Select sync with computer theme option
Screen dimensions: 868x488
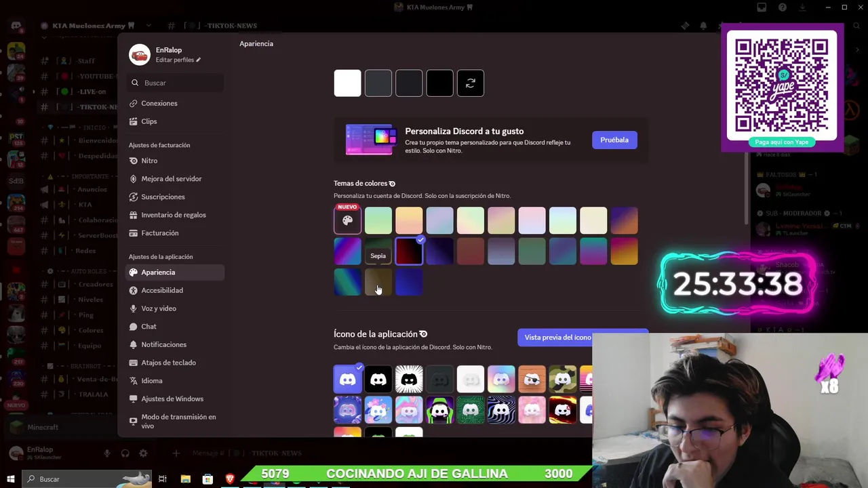[471, 83]
